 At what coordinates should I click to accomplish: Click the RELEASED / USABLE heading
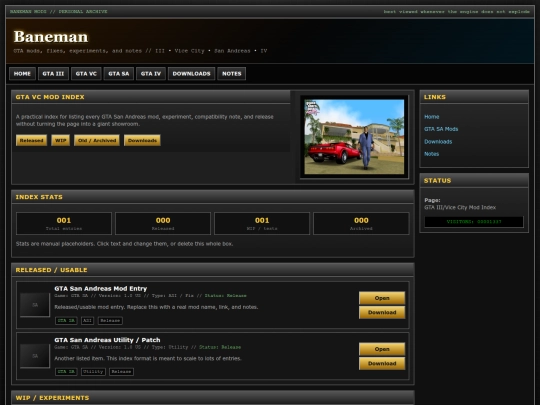(x=51, y=270)
